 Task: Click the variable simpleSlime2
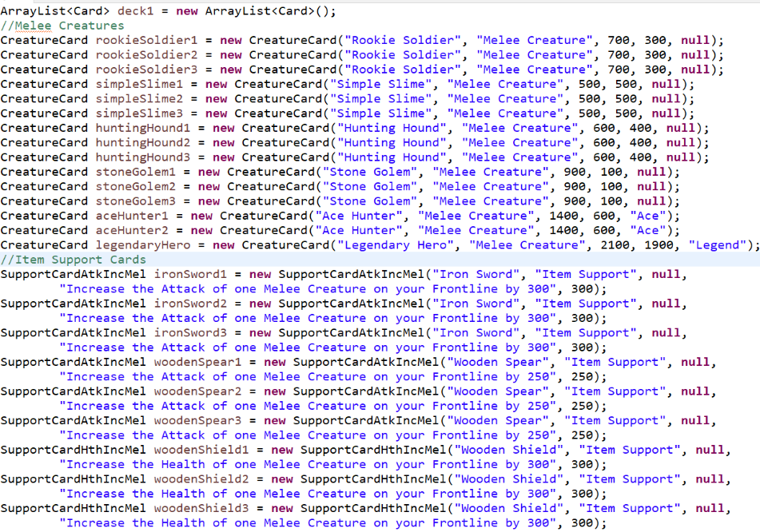tap(141, 98)
